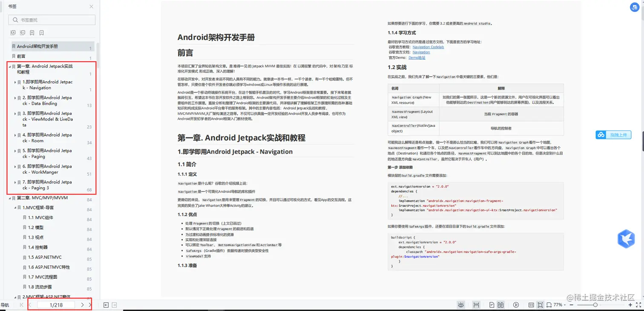Click the zoom slider handle
644x311 pixels.
(x=595, y=305)
